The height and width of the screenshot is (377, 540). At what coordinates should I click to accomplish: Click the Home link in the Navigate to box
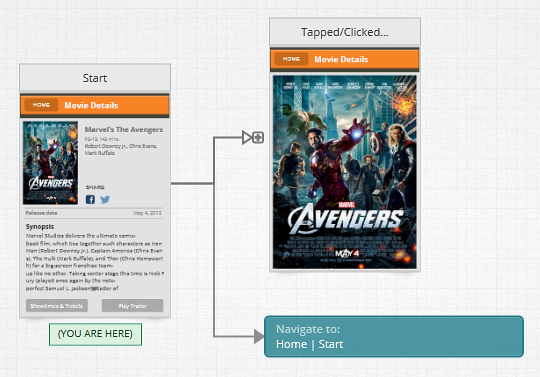tap(291, 344)
